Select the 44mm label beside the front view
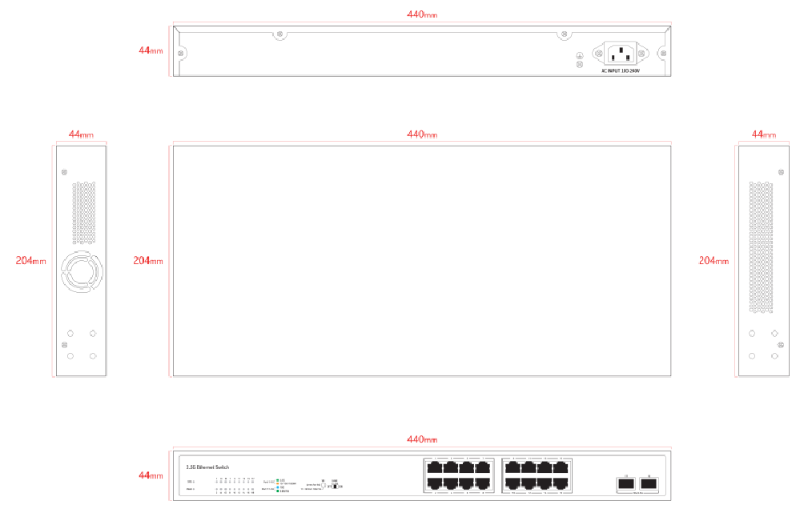The width and height of the screenshot is (812, 521). [151, 475]
